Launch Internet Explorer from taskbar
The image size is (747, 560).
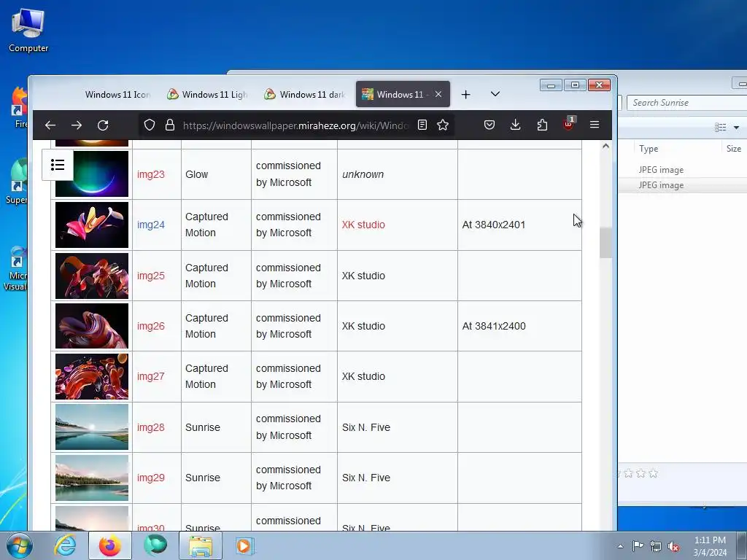(x=65, y=545)
